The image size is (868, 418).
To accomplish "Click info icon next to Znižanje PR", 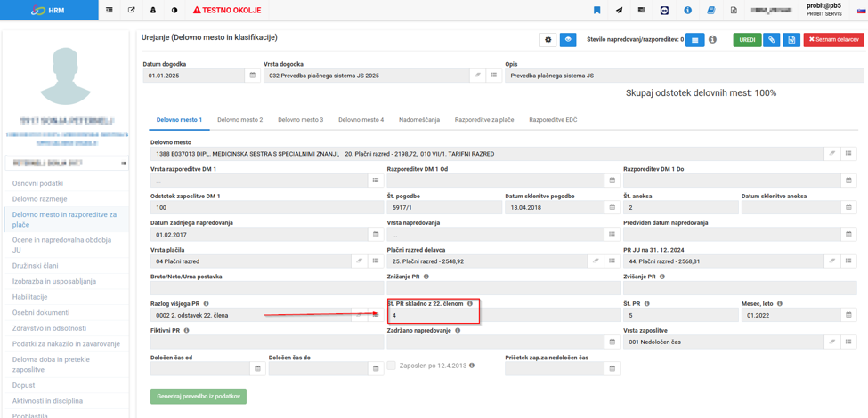I will [426, 277].
